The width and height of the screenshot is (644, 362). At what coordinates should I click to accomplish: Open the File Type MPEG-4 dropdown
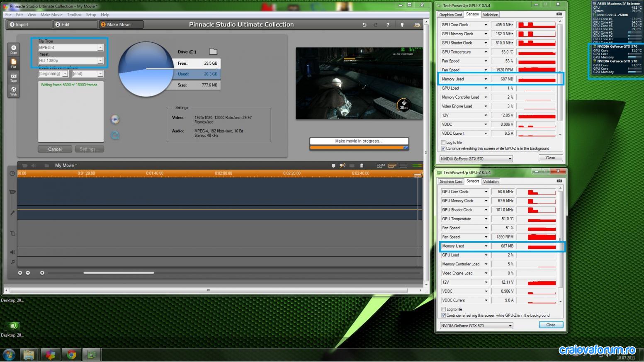pos(70,48)
